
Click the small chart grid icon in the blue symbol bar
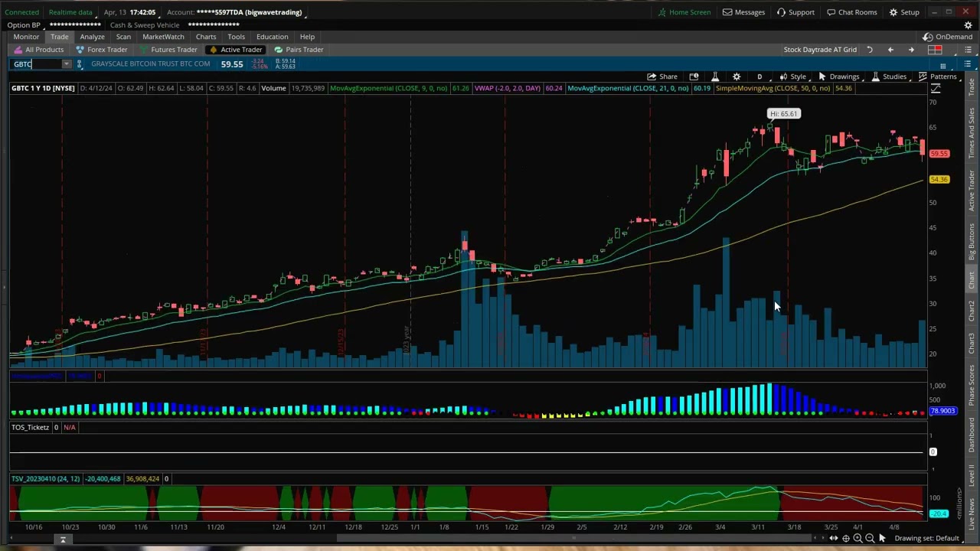(x=942, y=65)
